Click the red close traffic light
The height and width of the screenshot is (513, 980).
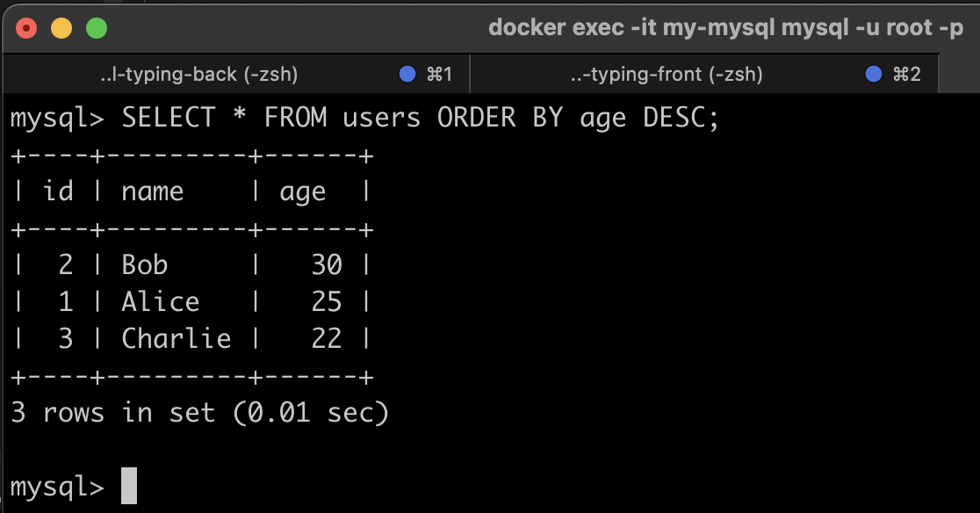[25, 27]
